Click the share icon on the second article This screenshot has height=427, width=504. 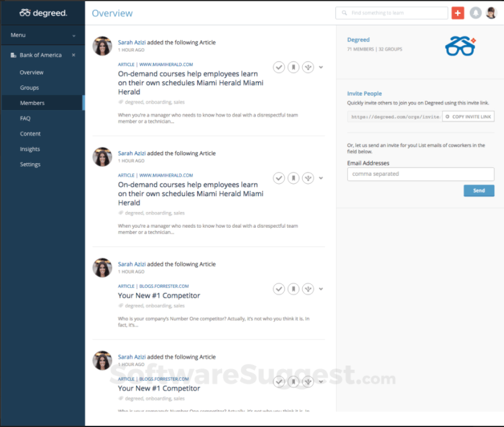pos(308,178)
